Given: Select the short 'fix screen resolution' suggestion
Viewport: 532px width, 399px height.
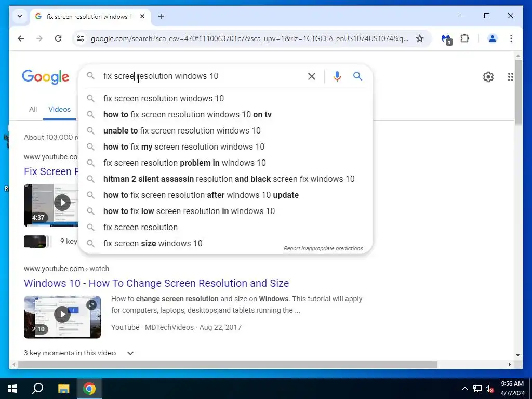Looking at the screenshot, I should 225,228.
